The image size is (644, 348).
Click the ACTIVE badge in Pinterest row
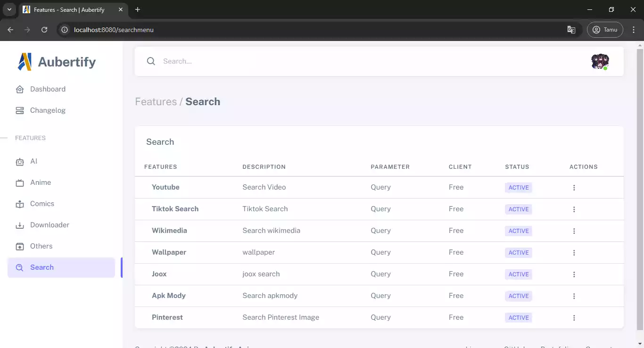click(519, 318)
